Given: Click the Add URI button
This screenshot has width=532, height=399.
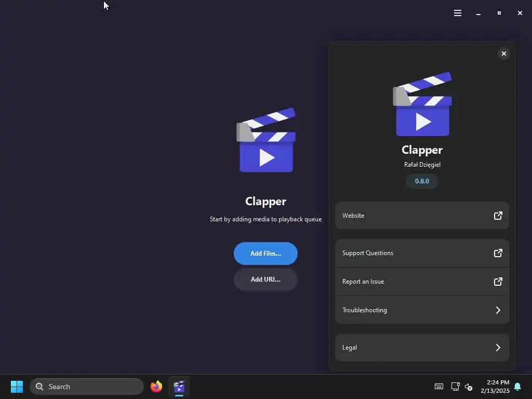Looking at the screenshot, I should point(265,279).
